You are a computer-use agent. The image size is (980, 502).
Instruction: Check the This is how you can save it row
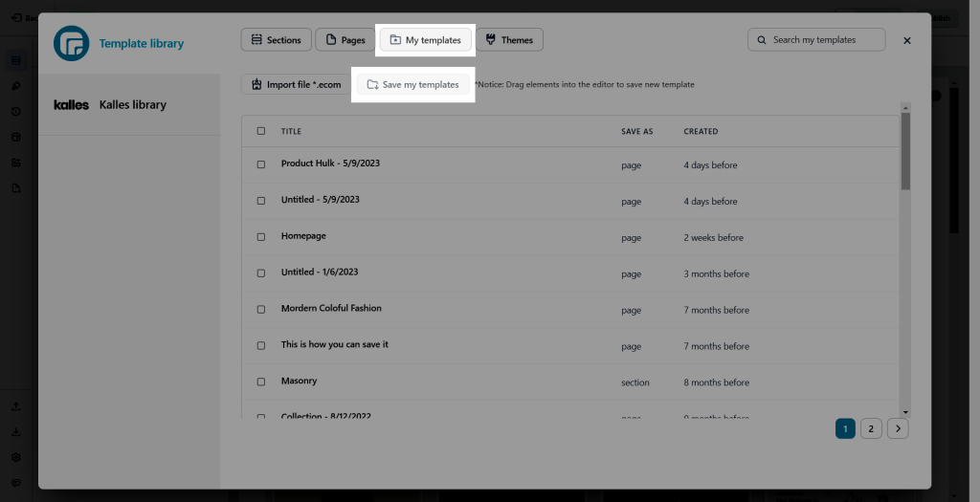pyautogui.click(x=261, y=345)
